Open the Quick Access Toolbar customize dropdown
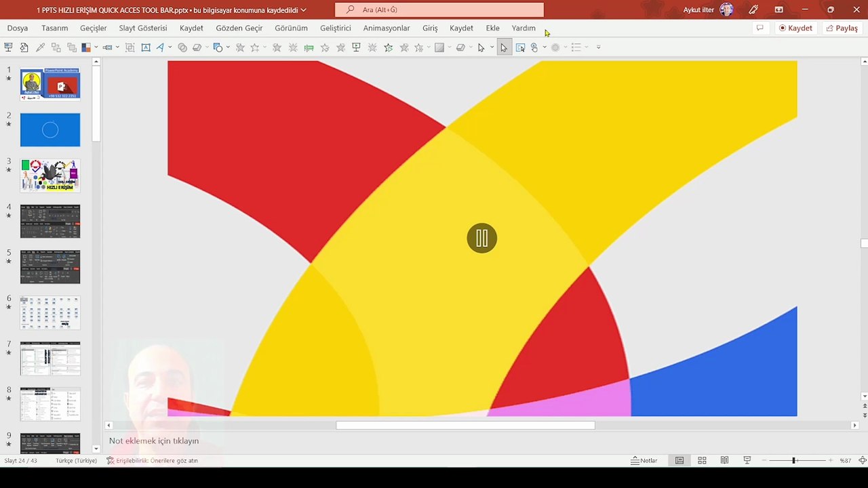The image size is (868, 488). [x=598, y=47]
